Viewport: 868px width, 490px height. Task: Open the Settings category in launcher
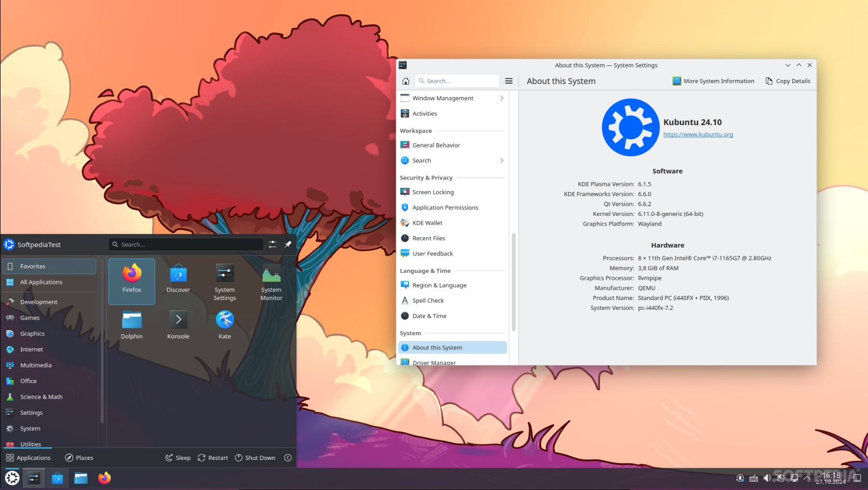tap(49, 413)
